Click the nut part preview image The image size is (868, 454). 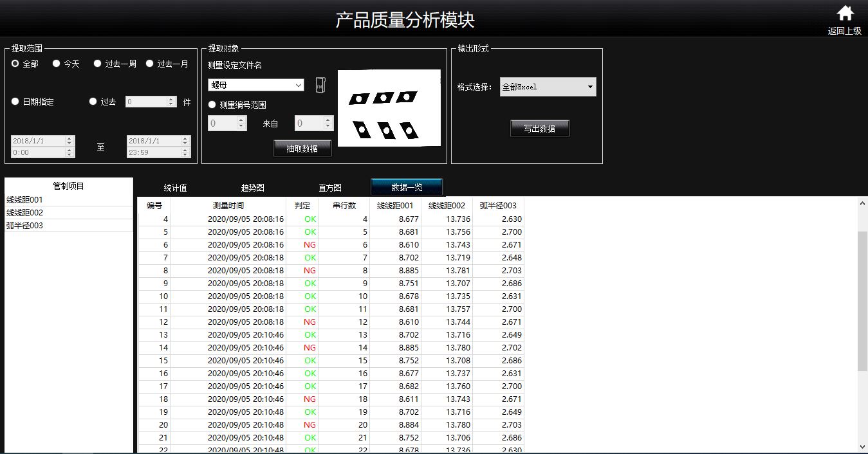click(389, 108)
